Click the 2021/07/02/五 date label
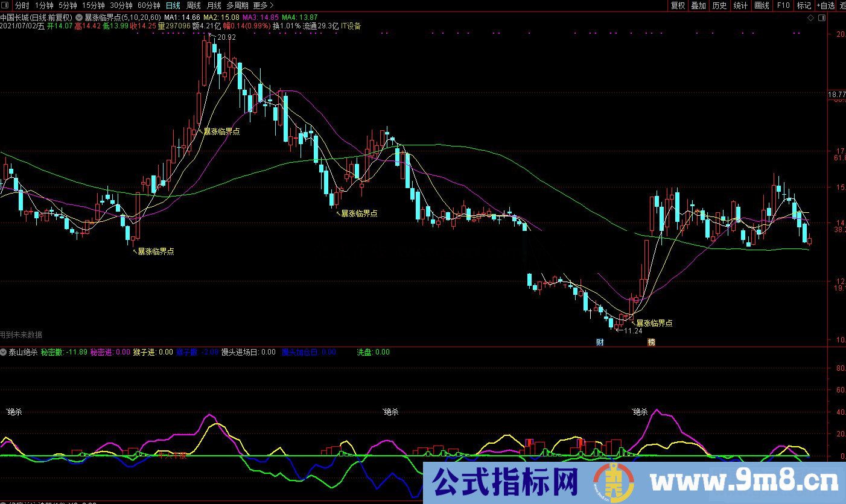The height and width of the screenshot is (504, 846). [x=22, y=26]
